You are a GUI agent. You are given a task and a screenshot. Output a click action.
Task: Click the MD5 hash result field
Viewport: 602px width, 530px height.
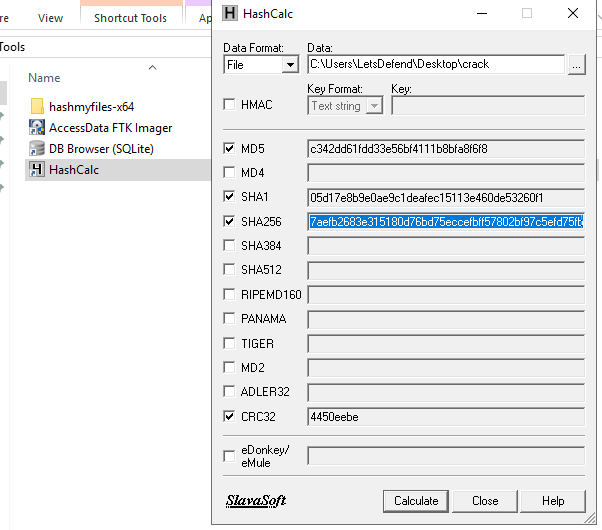point(446,149)
